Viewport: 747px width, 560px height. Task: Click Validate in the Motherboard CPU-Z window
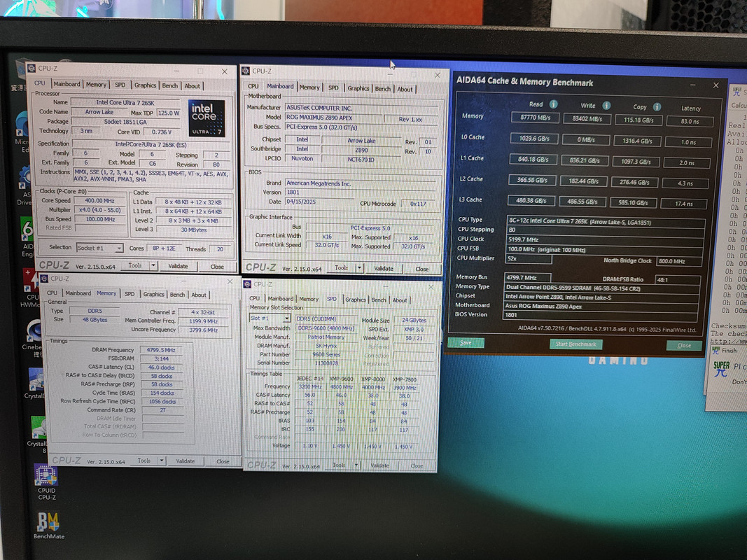(x=384, y=269)
